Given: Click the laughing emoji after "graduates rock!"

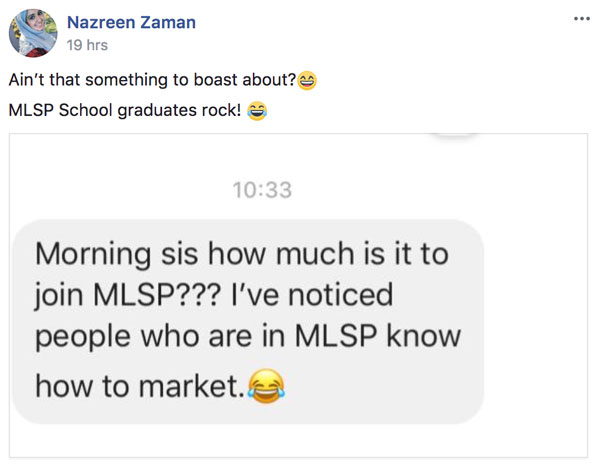Looking at the screenshot, I should coord(257,111).
